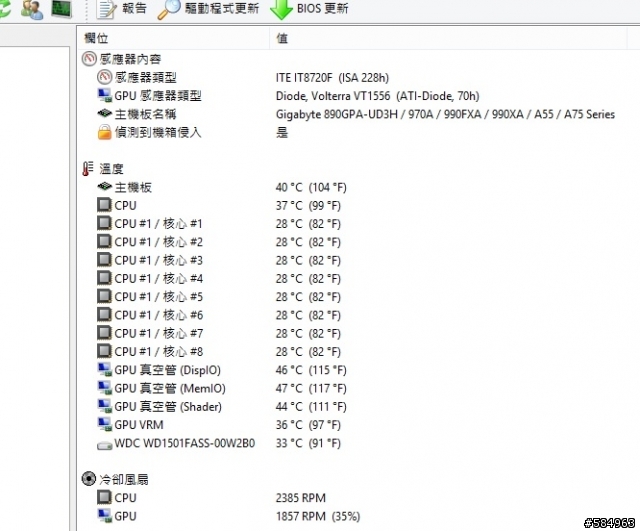Select the value ITE IT8720F (ISA 228h)
This screenshot has width=640, height=531.
(x=332, y=78)
